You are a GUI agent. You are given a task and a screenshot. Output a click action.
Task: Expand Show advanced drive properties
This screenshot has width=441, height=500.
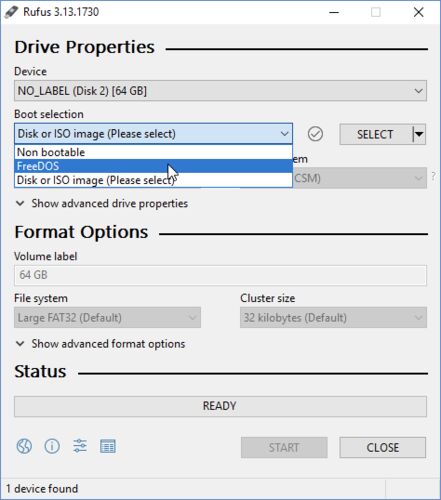pyautogui.click(x=102, y=203)
